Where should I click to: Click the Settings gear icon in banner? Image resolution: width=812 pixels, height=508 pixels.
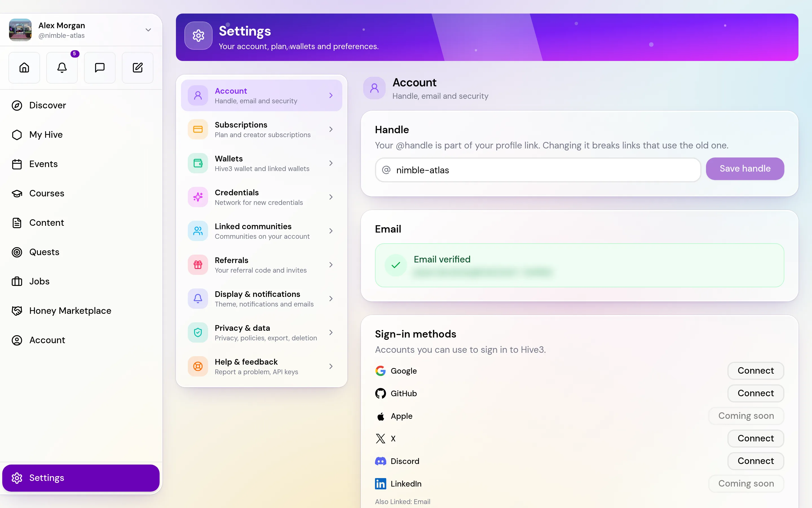tap(198, 36)
